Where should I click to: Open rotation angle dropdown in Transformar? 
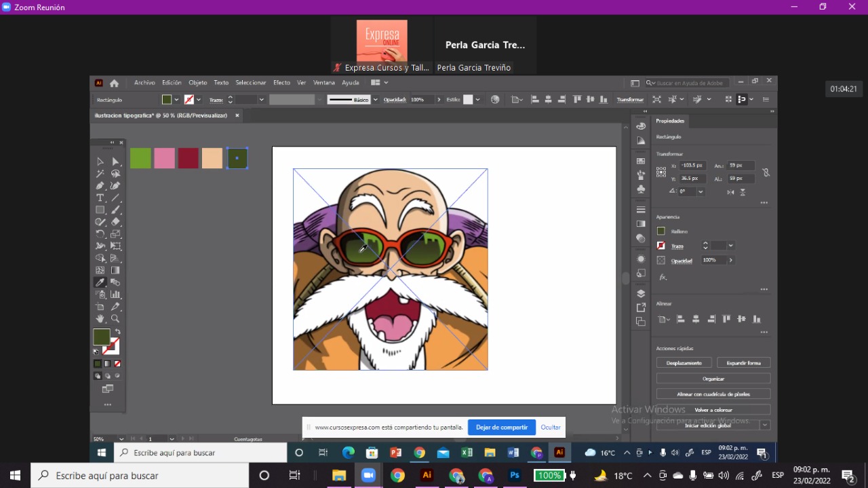[x=701, y=191]
